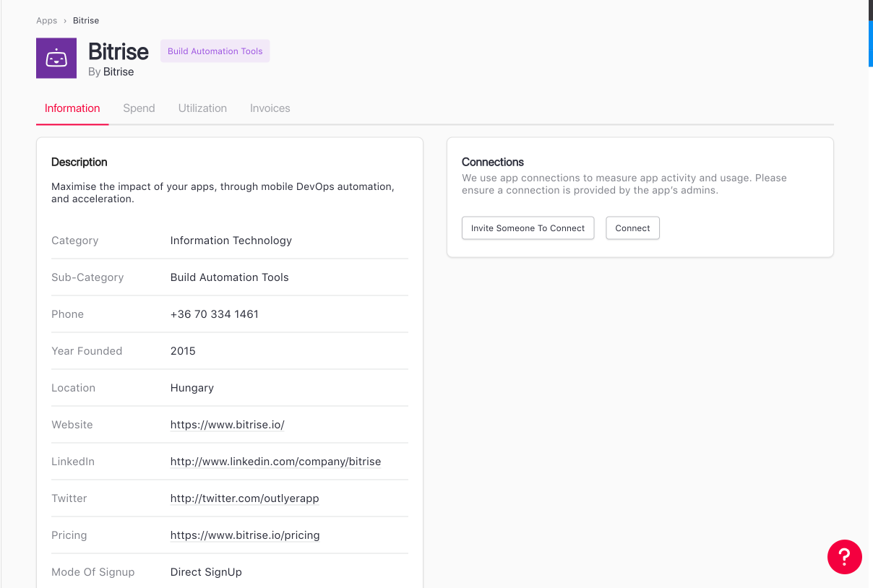Click the Connections heading
Viewport: 873px width, 588px height.
click(493, 163)
